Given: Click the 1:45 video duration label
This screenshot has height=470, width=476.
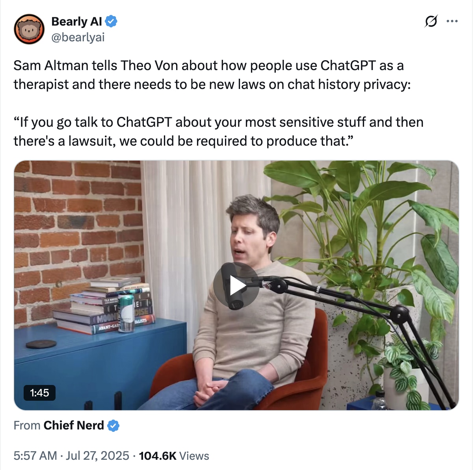Looking at the screenshot, I should (39, 393).
